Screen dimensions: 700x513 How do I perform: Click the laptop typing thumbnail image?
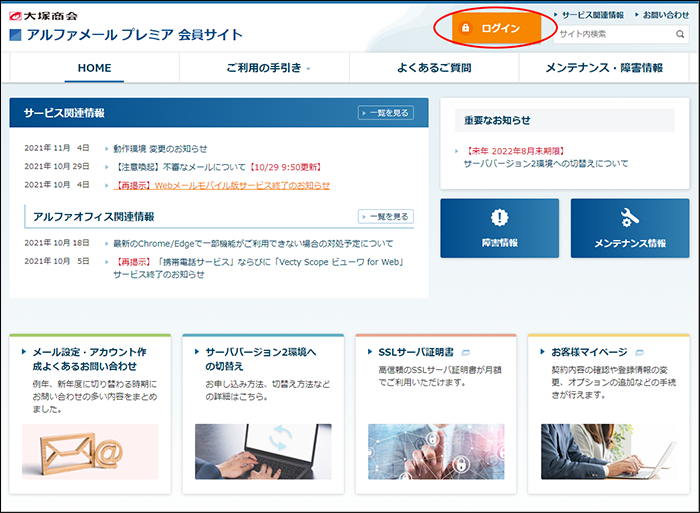click(263, 452)
